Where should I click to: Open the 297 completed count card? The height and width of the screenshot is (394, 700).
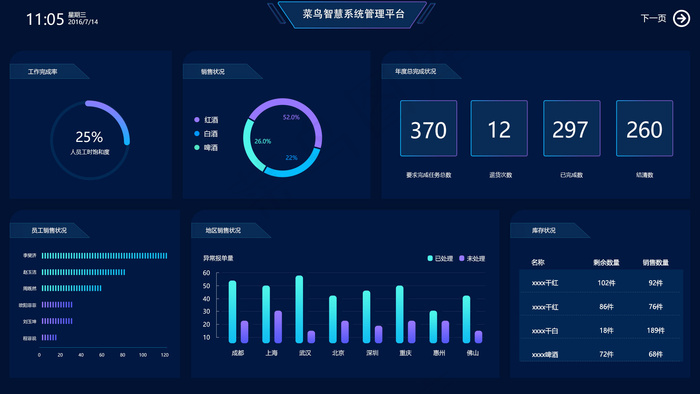(x=571, y=129)
